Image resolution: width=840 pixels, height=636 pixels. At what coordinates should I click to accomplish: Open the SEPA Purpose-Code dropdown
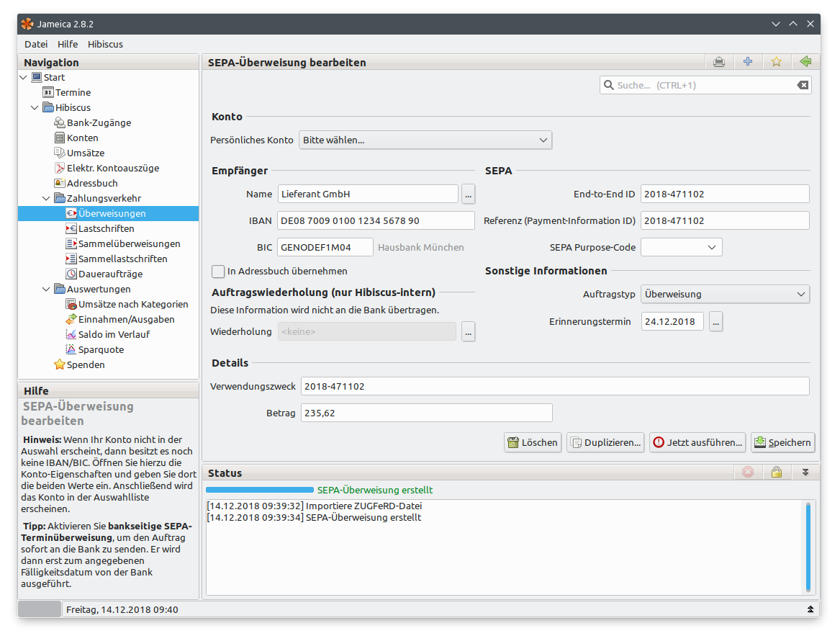click(682, 247)
